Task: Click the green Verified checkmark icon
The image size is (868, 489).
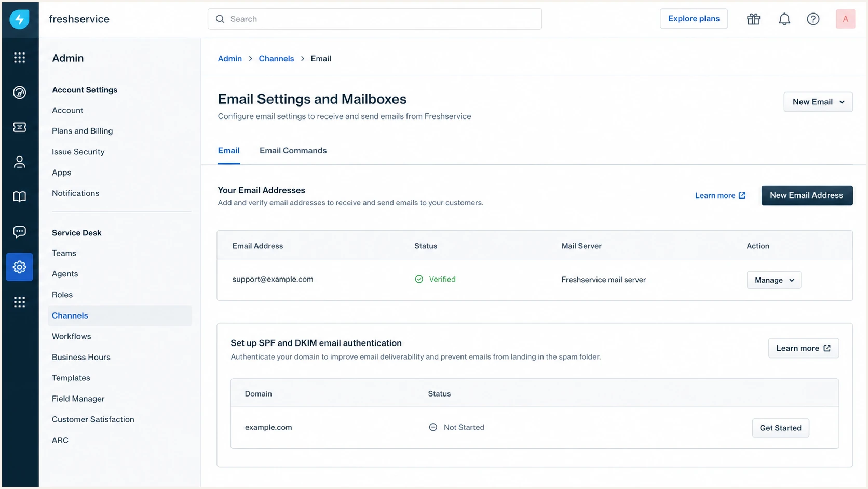Action: click(x=419, y=279)
